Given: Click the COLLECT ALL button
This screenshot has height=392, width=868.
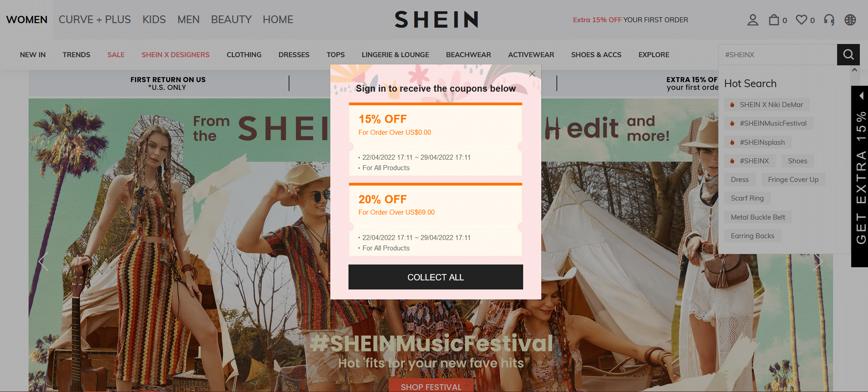Looking at the screenshot, I should (436, 277).
